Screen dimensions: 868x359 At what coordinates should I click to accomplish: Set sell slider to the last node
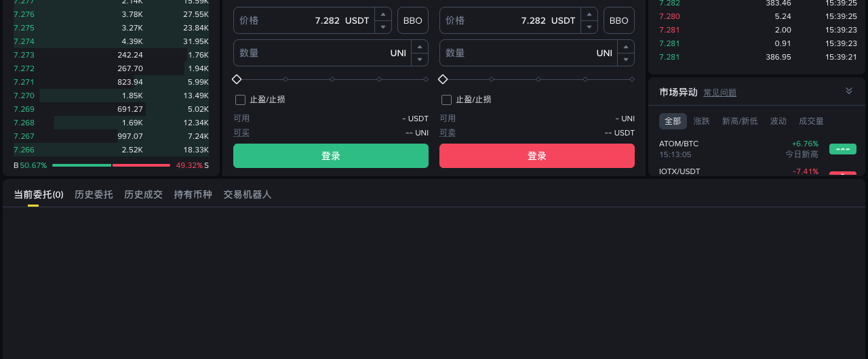click(x=632, y=79)
